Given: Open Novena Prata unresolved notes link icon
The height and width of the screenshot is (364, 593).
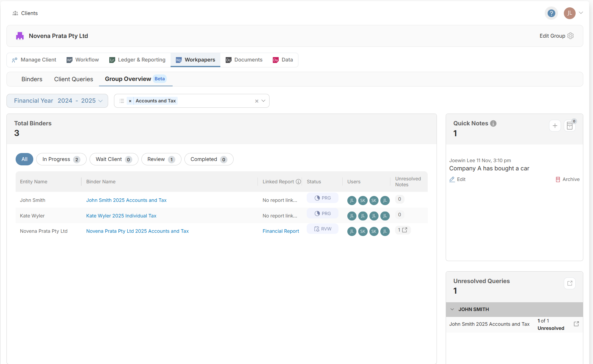Looking at the screenshot, I should click(405, 230).
